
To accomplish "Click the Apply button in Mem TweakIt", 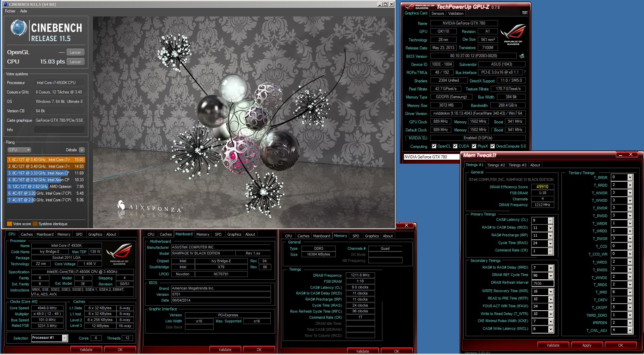I will (587, 345).
